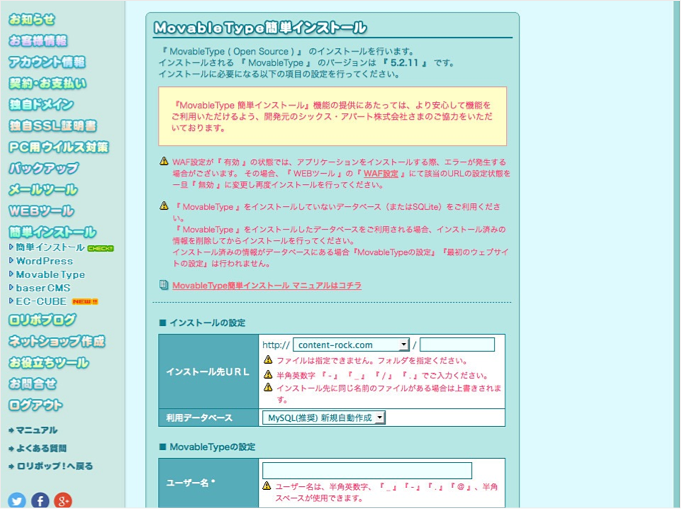Open the WEBツール sidebar menu

point(41,211)
